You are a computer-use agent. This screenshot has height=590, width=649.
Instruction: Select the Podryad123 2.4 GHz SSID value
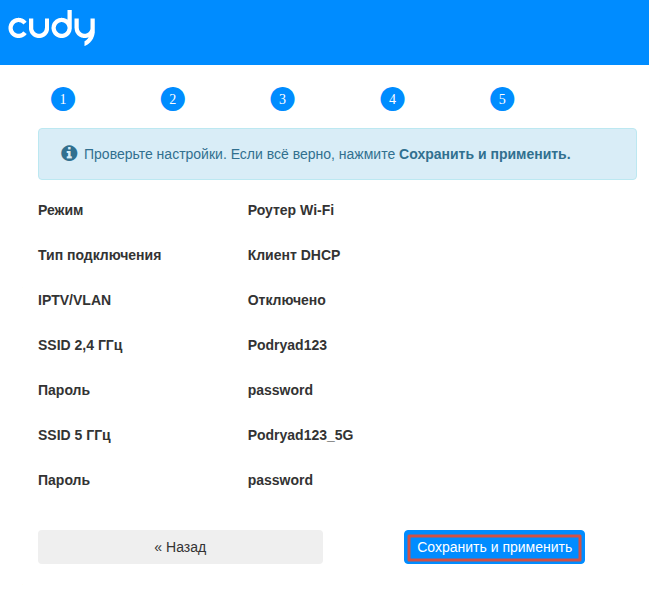tap(287, 345)
